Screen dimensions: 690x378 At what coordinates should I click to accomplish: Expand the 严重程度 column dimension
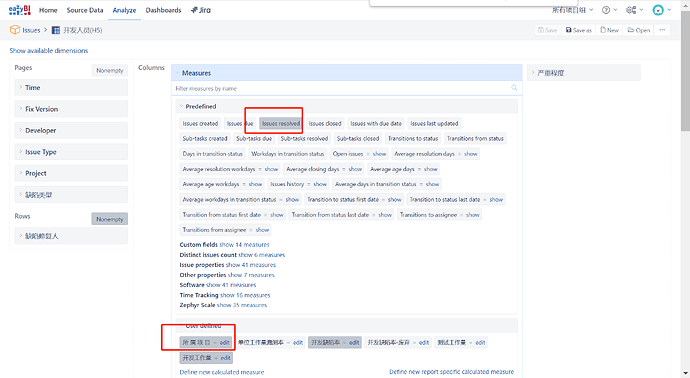click(x=584, y=73)
